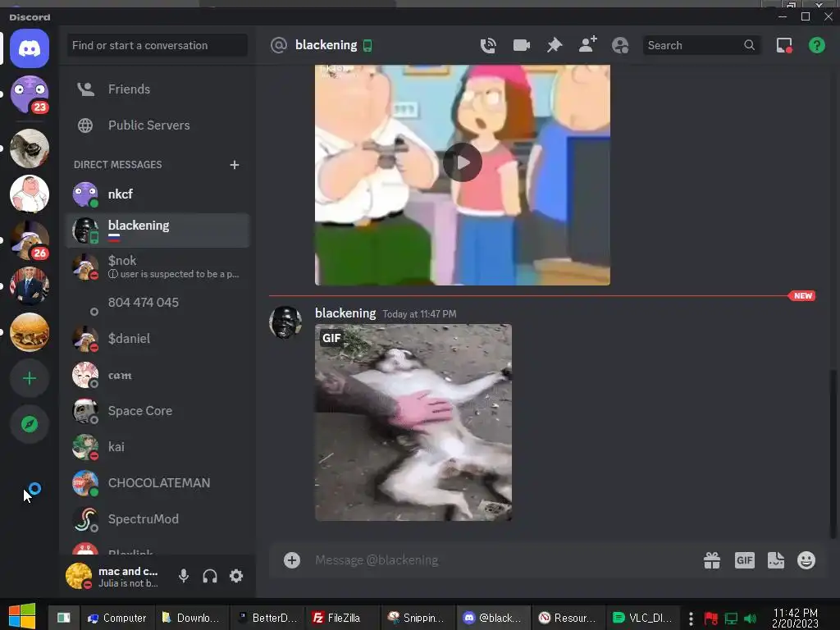This screenshot has height=630, width=840.
Task: Open the Windows Start button
Action: [x=21, y=616]
